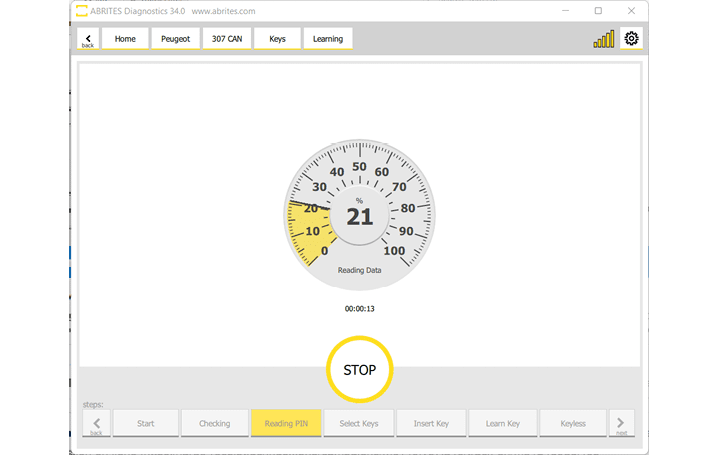
Task: Click the ABRITES logo in title bar
Action: point(81,10)
